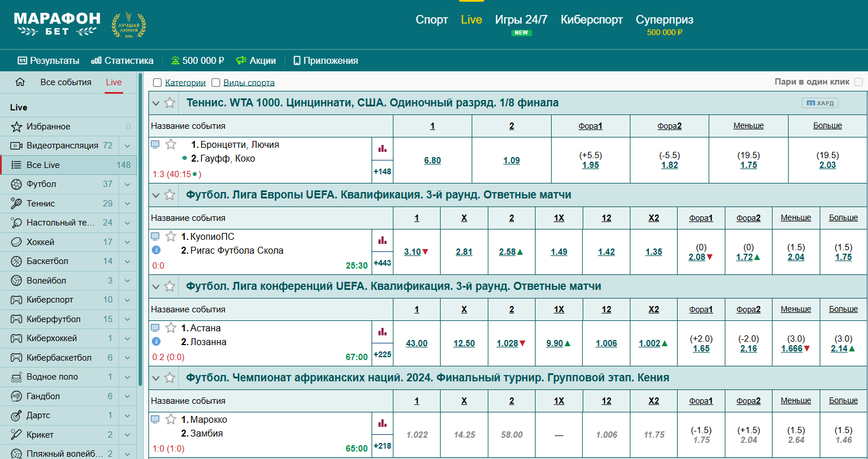Collapse the Теннис WTA 1000 section

[155, 103]
